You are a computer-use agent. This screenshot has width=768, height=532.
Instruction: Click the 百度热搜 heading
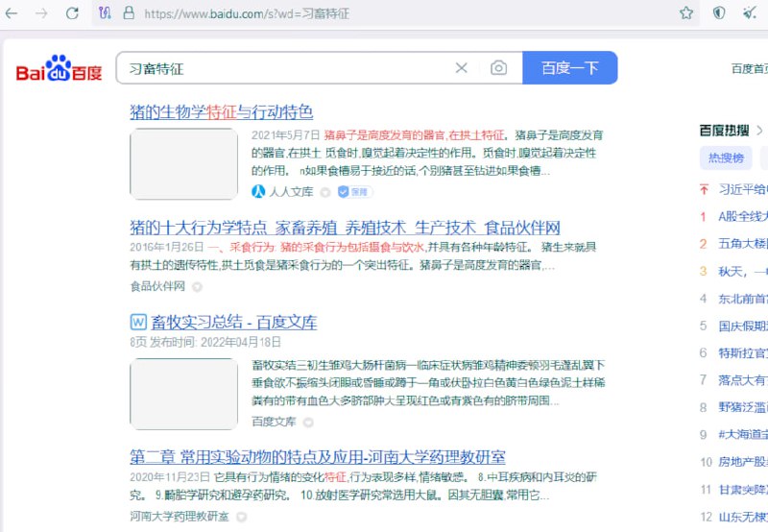[x=725, y=131]
